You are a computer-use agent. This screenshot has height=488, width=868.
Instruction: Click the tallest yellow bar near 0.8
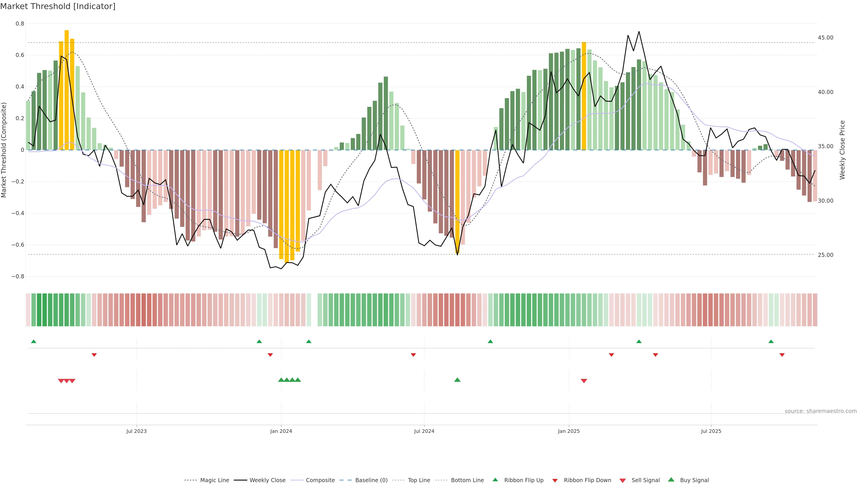click(x=67, y=90)
